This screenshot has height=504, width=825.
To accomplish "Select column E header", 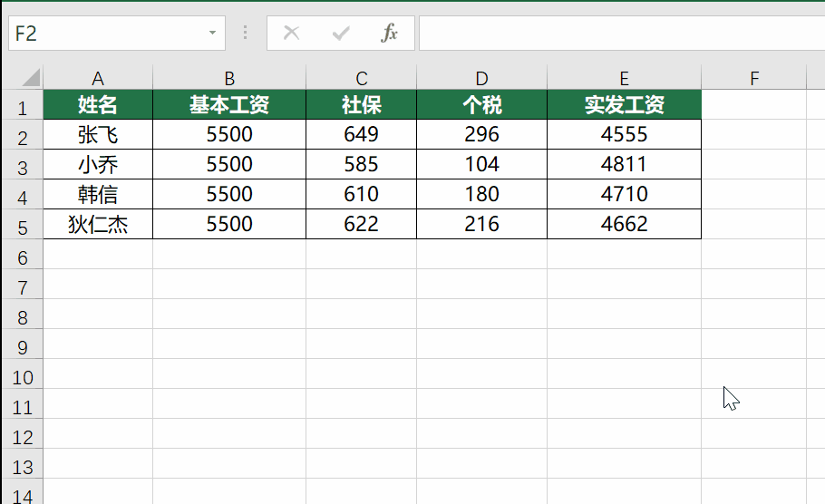I will click(x=624, y=78).
